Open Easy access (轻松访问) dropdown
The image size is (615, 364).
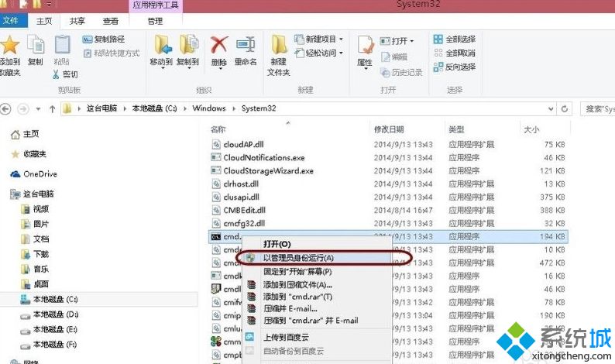pyautogui.click(x=319, y=53)
